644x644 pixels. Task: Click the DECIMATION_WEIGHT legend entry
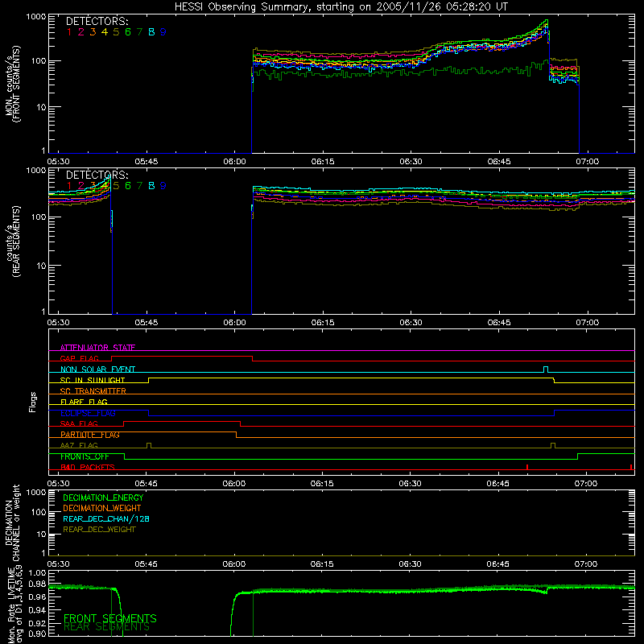click(102, 508)
